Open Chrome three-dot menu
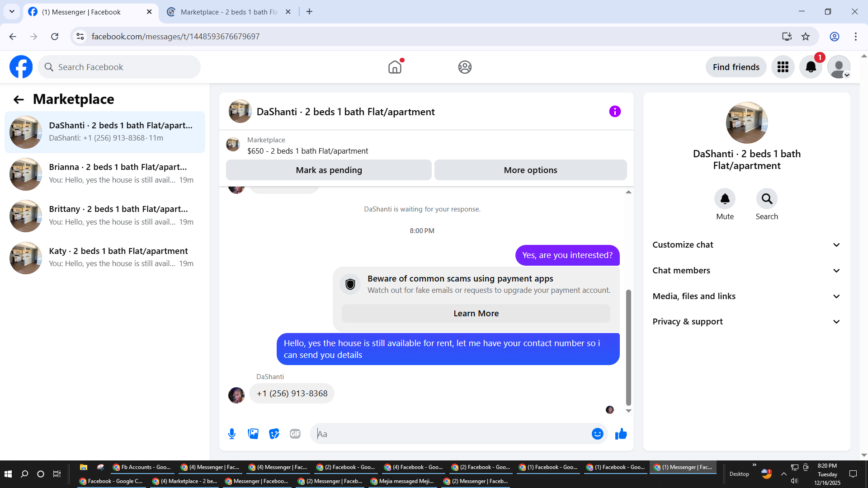Screen dimensions: 868x488 [x=856, y=37]
